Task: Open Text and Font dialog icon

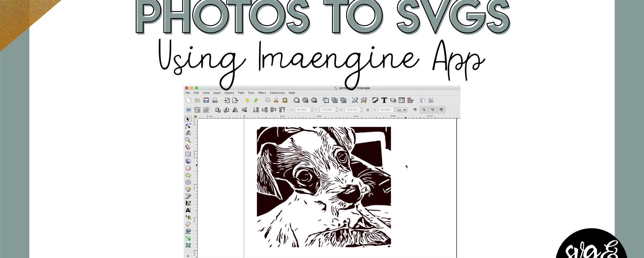Action: tap(384, 100)
